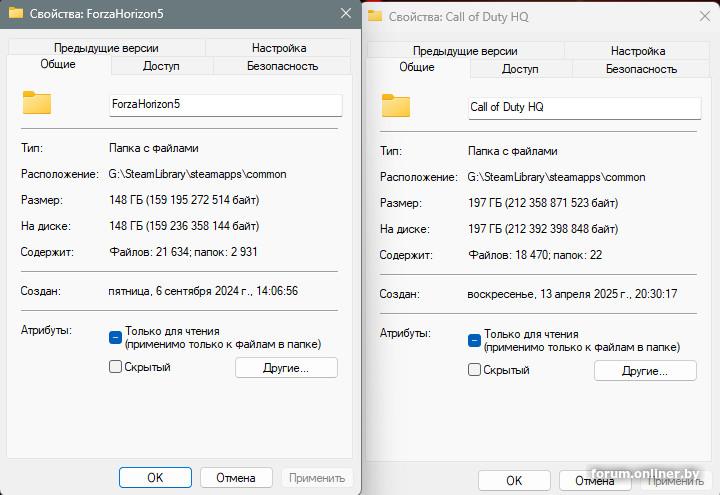Click the title bar folder icon of Call of Duty HQ window

(375, 16)
